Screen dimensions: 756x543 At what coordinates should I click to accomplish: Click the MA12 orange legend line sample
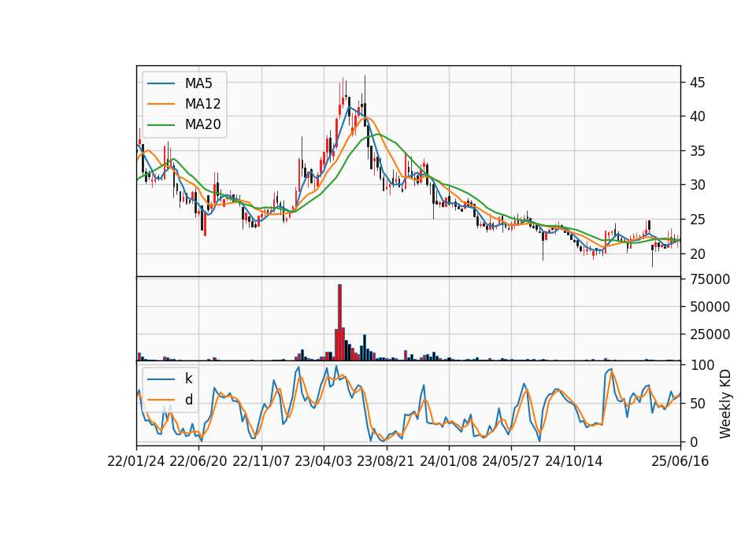[161, 104]
